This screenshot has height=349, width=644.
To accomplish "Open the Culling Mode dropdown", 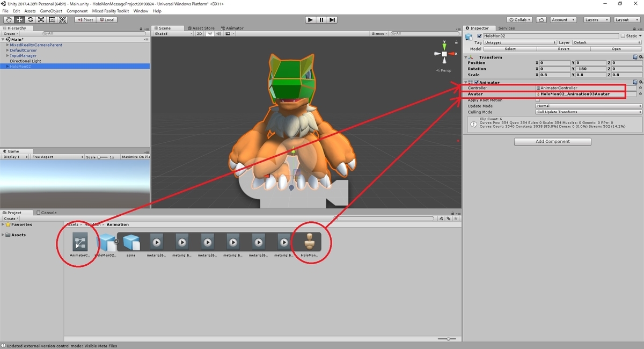I will (589, 112).
